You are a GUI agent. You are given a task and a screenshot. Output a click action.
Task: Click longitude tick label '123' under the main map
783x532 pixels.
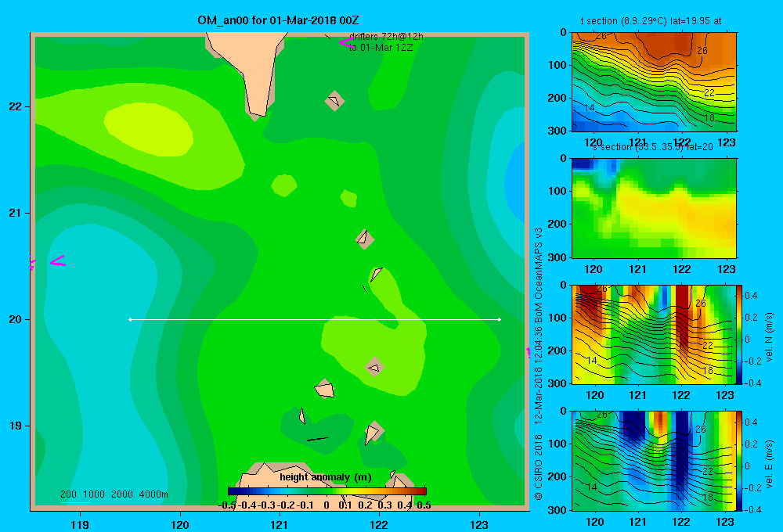[479, 524]
